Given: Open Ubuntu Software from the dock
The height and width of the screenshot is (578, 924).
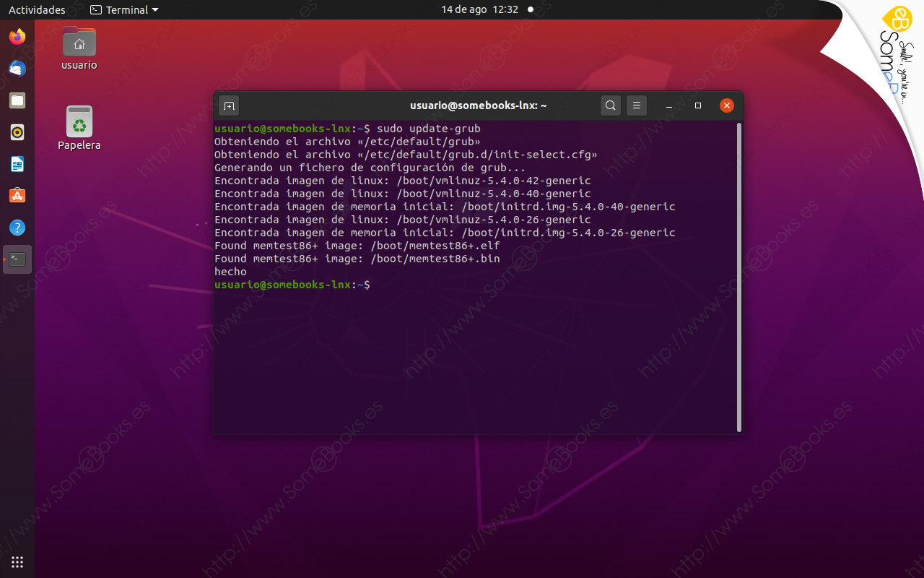Looking at the screenshot, I should [x=17, y=196].
